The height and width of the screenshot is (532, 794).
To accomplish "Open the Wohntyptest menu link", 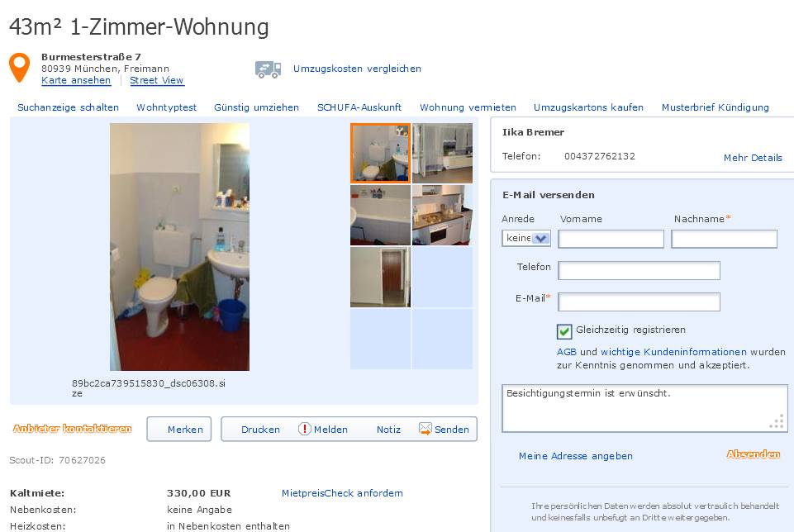I will pos(166,107).
